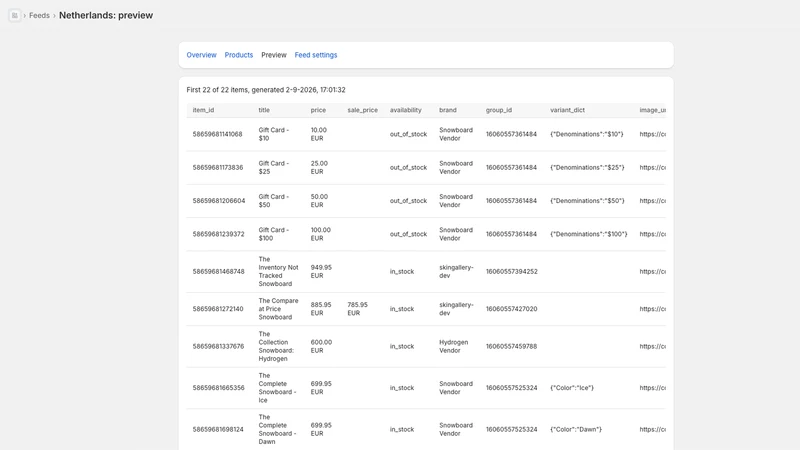
Task: Click The Collection Snowboard: Hydrogen title
Action: click(x=276, y=346)
